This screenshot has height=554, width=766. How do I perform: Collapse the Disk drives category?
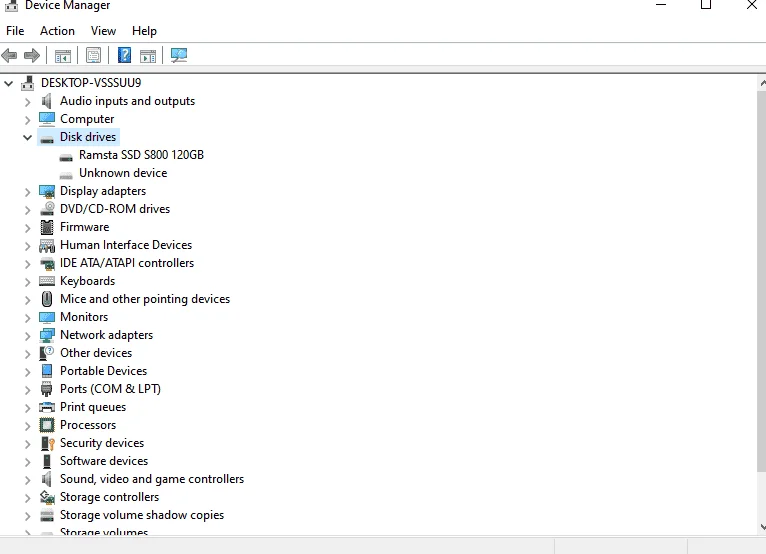pos(27,138)
